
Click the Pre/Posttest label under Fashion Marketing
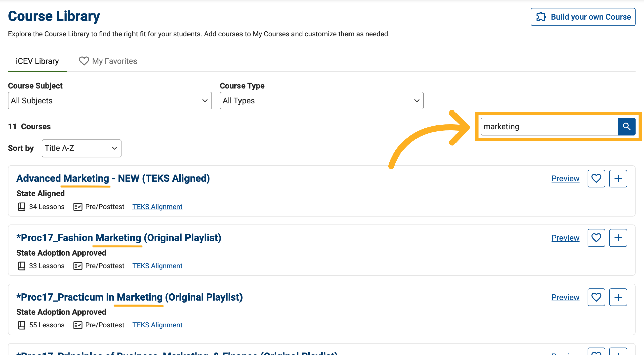pyautogui.click(x=105, y=266)
